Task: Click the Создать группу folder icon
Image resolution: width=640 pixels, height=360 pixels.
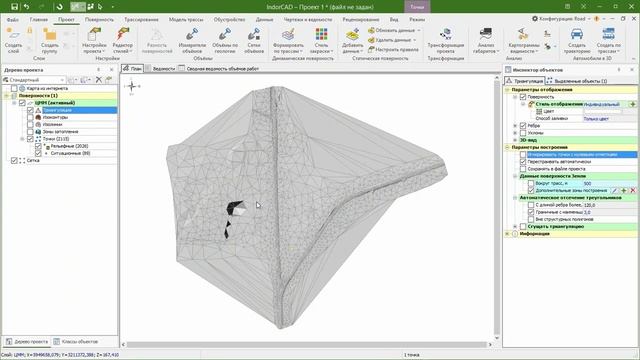Action: [x=49, y=34]
